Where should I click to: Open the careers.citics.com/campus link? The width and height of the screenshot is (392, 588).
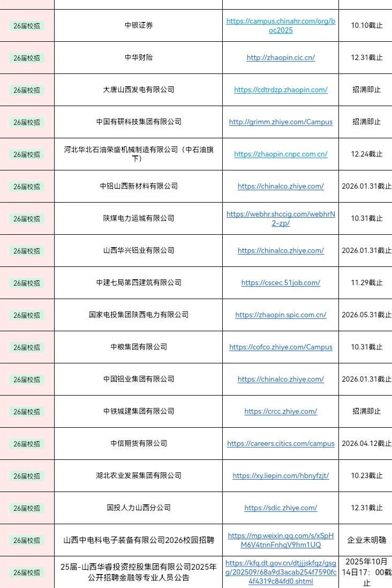pyautogui.click(x=281, y=444)
